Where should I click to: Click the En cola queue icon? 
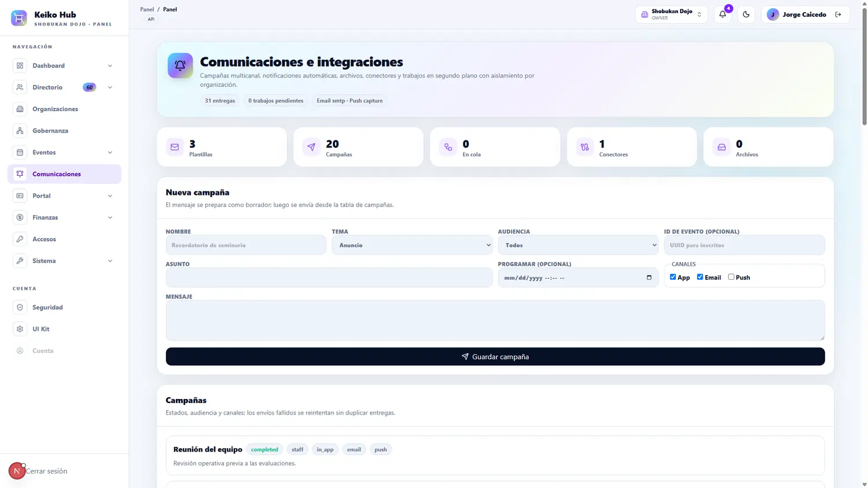click(448, 147)
